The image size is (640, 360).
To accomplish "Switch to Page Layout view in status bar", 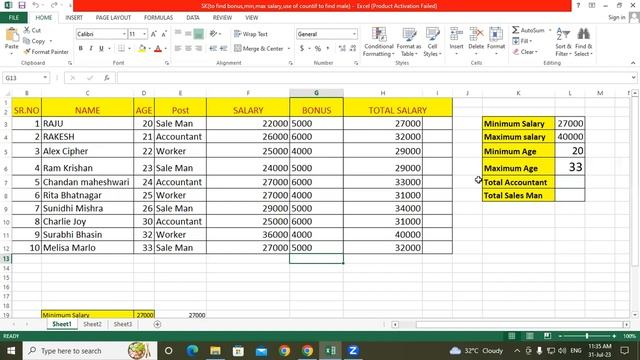I will click(529, 336).
